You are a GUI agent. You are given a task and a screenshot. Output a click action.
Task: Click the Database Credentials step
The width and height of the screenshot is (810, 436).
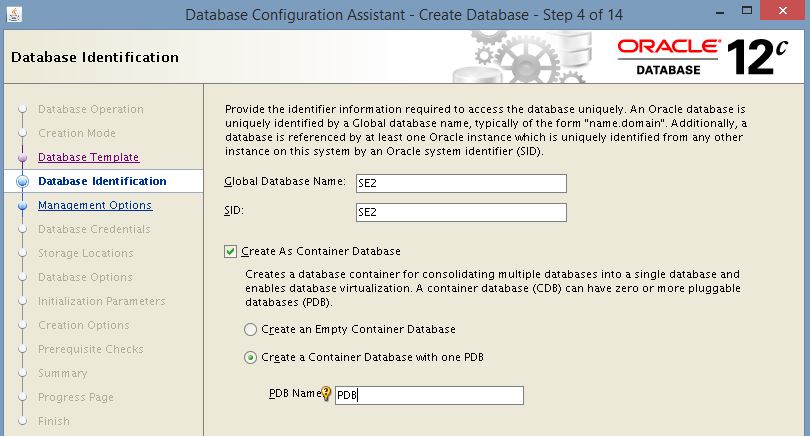94,229
